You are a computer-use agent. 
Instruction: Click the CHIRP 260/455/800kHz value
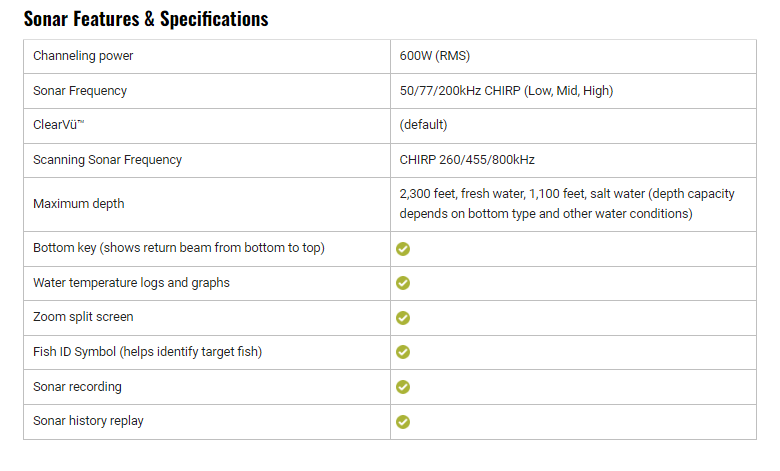pos(467,160)
